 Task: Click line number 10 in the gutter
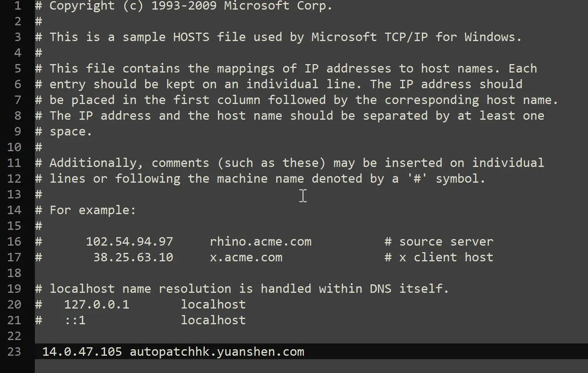14,147
